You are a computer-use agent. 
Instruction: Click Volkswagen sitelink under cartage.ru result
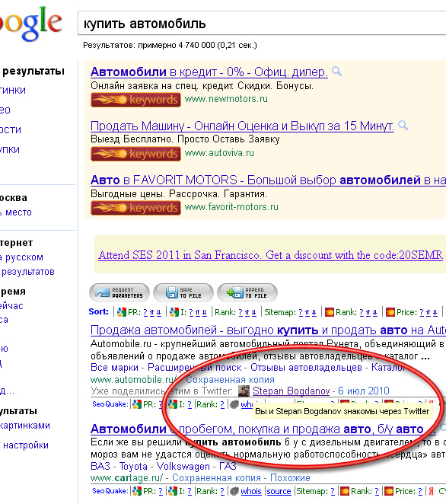pyautogui.click(x=183, y=466)
